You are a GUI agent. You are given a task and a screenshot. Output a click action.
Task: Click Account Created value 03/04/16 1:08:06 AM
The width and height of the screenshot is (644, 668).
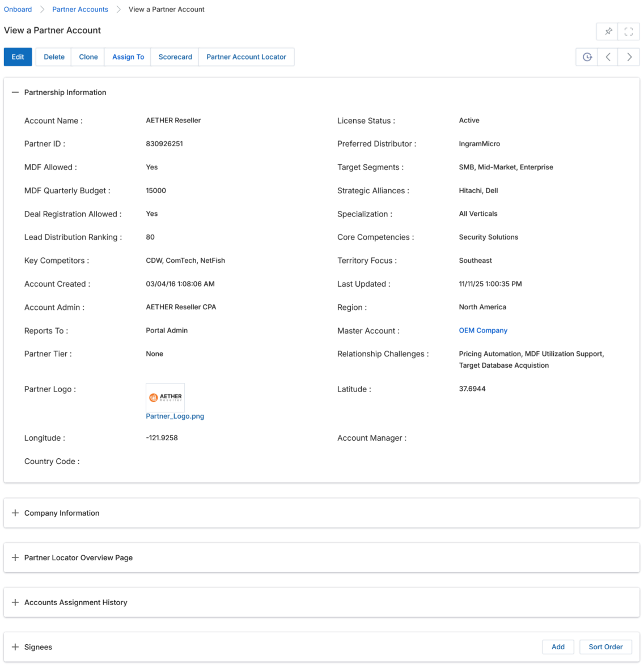pyautogui.click(x=180, y=284)
